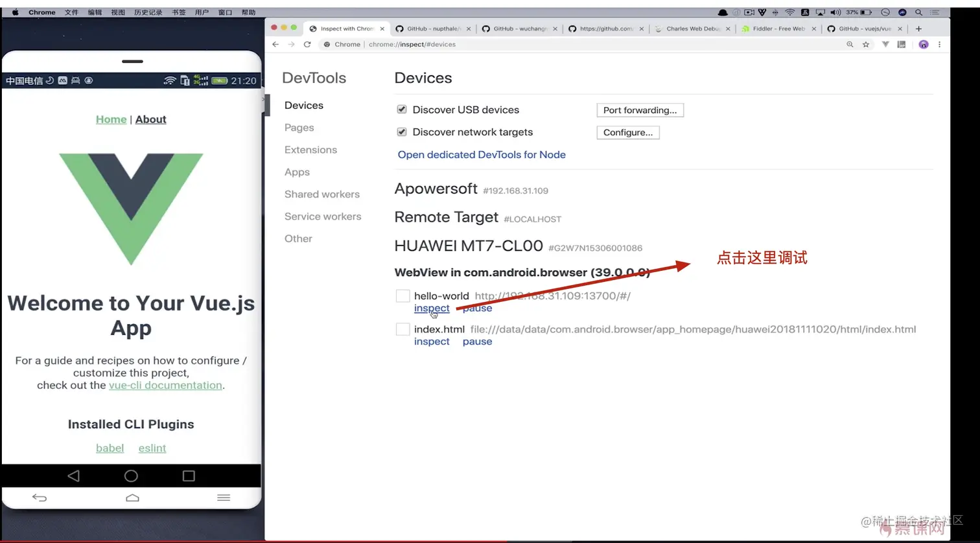This screenshot has width=980, height=543.
Task: Close the Fiddler - Free Web tab
Action: [814, 29]
